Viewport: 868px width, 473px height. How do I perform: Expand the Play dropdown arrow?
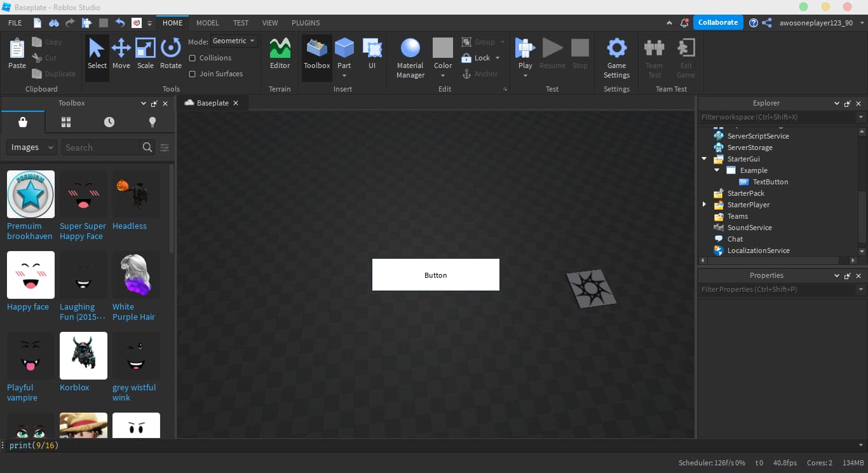pos(525,76)
